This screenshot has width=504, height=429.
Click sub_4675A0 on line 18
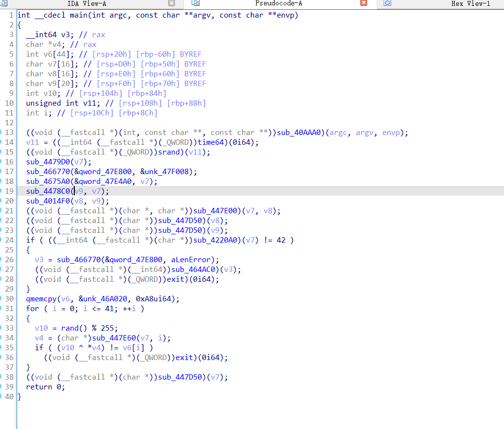coord(48,181)
